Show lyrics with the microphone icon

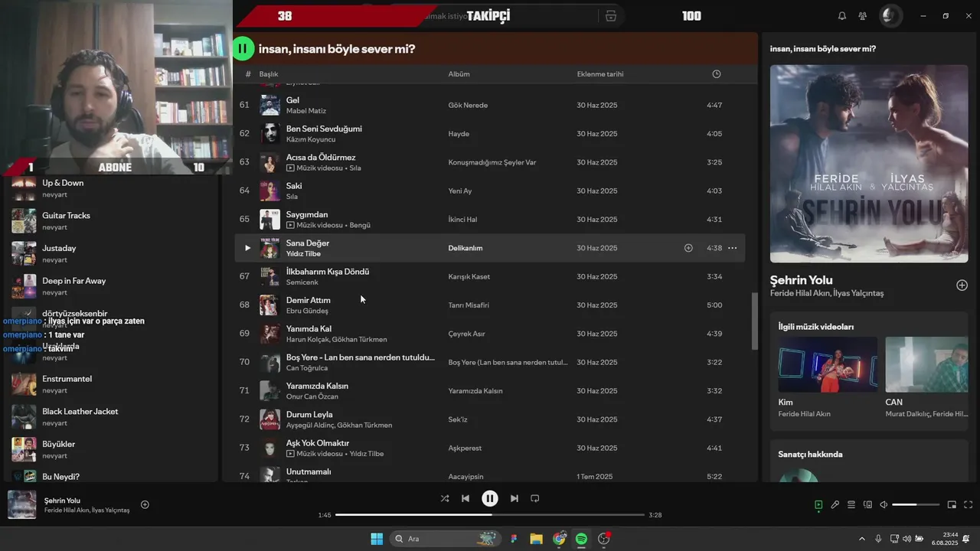pyautogui.click(x=835, y=505)
